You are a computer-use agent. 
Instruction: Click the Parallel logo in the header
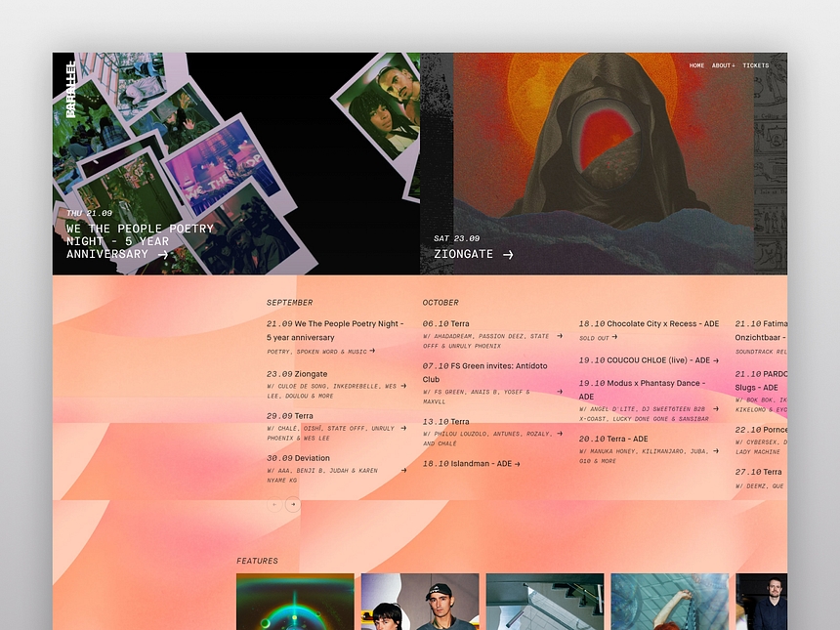coord(70,90)
